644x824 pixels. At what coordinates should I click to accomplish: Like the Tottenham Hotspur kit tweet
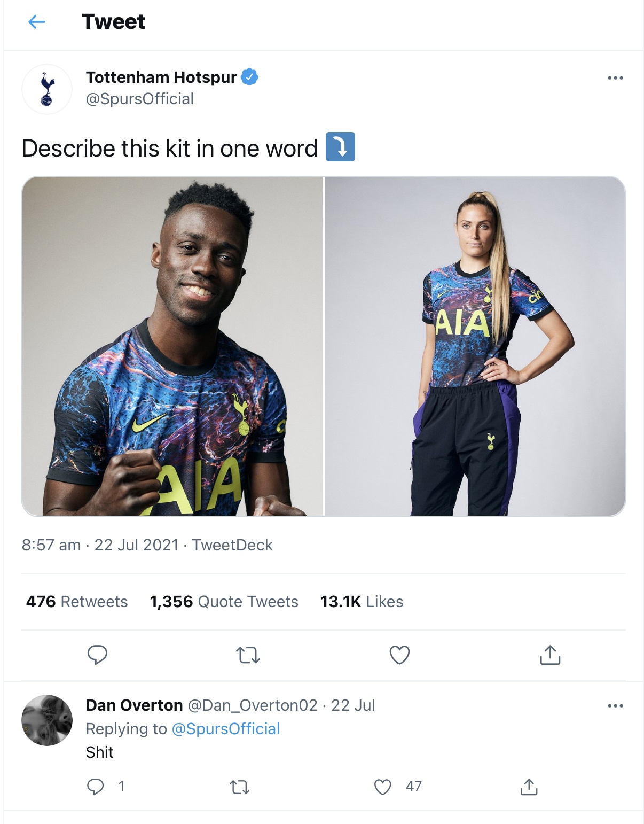coord(399,655)
